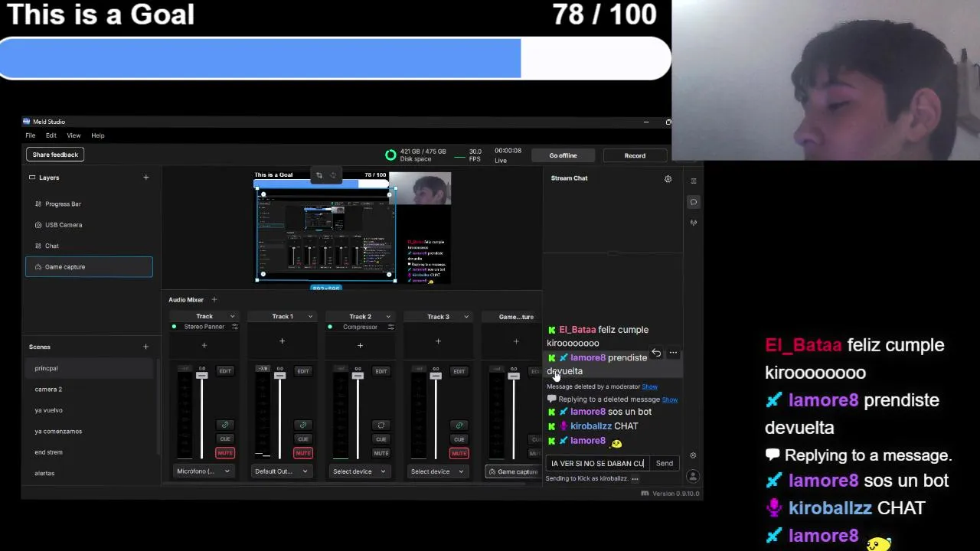Click the Progress Bar layer icon
This screenshot has height=551, width=980.
38,204
